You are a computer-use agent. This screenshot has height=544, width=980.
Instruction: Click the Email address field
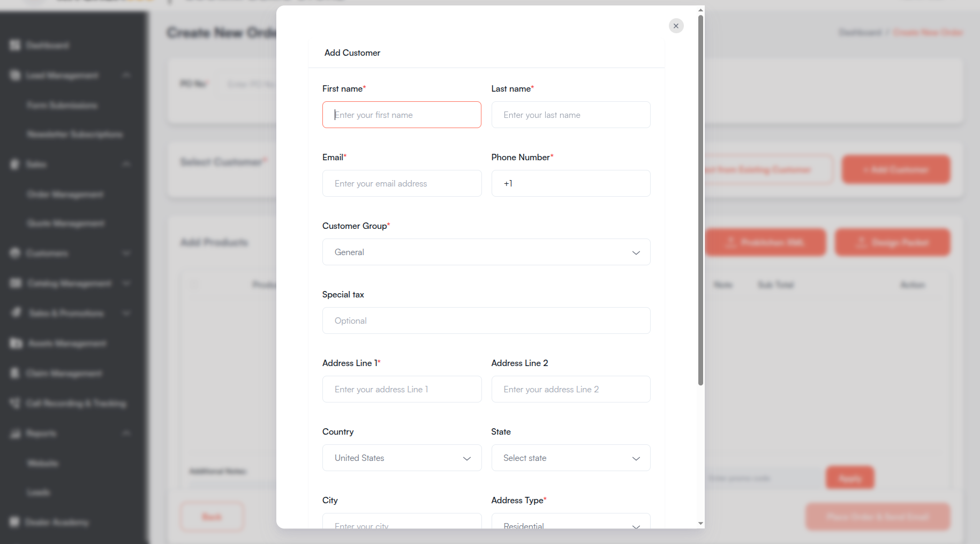pos(402,183)
